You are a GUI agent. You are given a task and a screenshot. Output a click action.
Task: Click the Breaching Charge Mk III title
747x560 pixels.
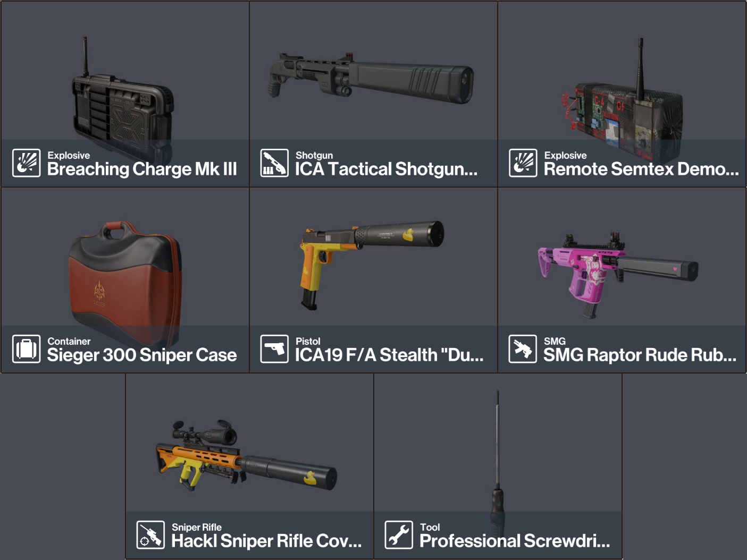(142, 169)
